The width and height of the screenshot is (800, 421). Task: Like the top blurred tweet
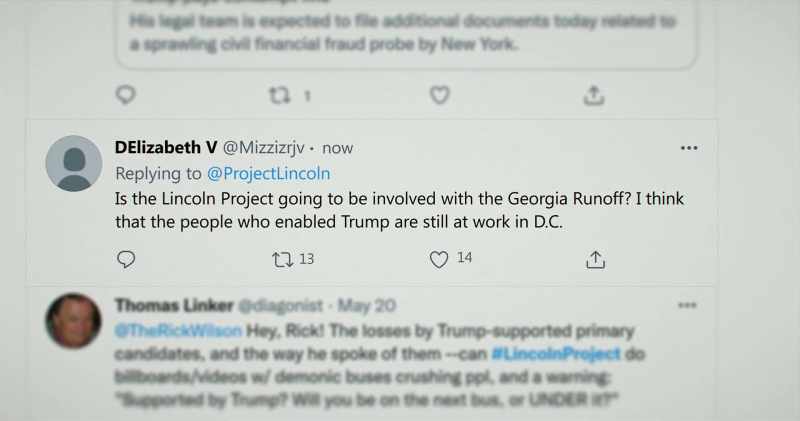(439, 95)
